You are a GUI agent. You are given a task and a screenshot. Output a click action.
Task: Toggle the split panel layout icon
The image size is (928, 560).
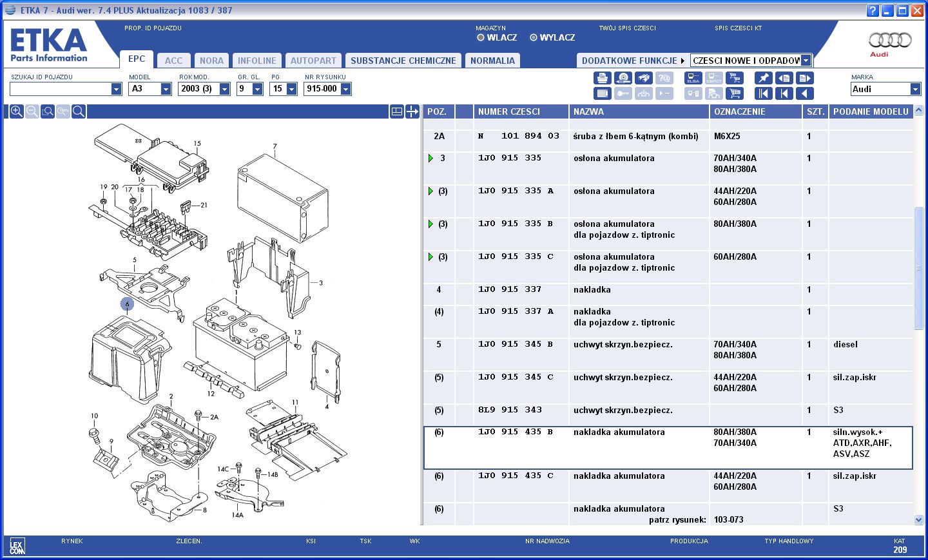click(x=397, y=111)
